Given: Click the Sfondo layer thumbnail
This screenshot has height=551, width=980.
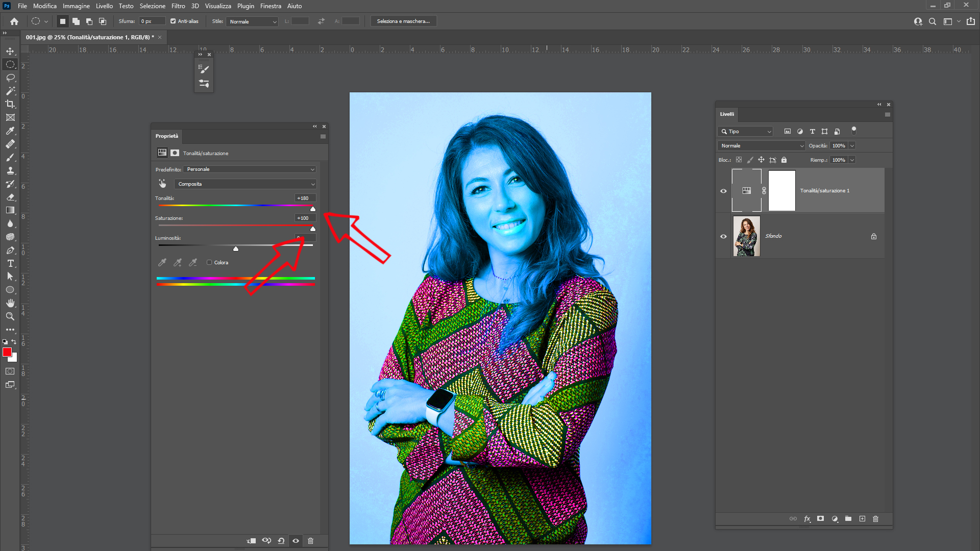Looking at the screenshot, I should pos(746,236).
